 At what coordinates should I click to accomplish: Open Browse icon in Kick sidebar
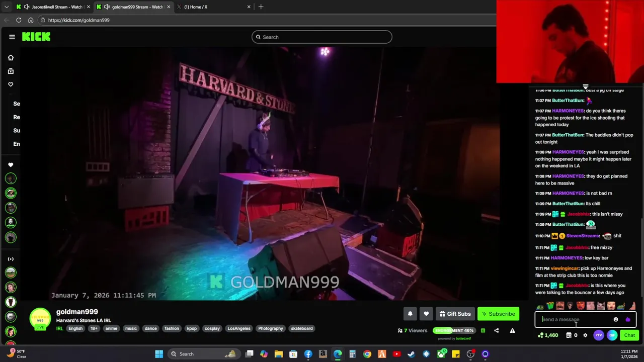[x=11, y=71]
